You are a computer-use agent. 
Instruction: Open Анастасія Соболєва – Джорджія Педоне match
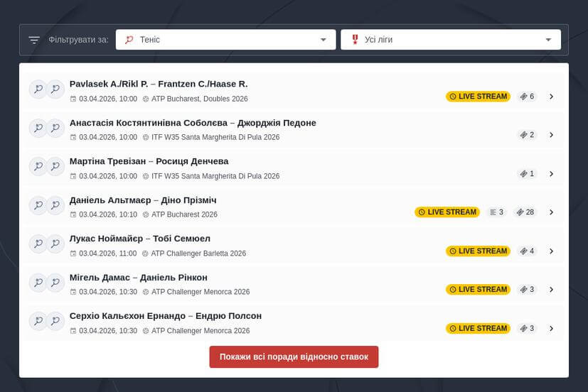(x=193, y=123)
